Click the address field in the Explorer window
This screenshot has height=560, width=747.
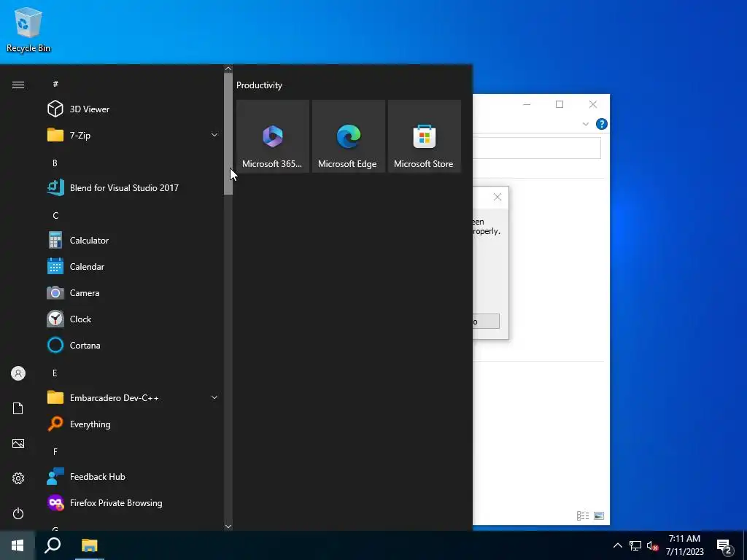[536, 148]
